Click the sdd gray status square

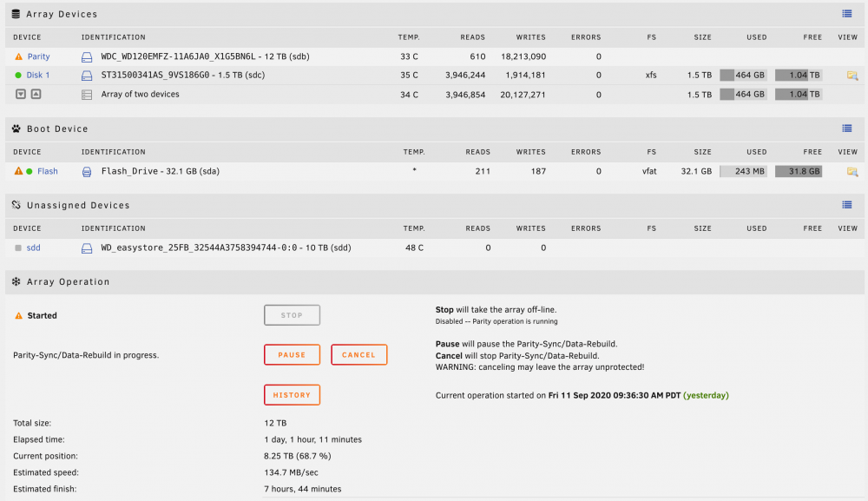18,248
